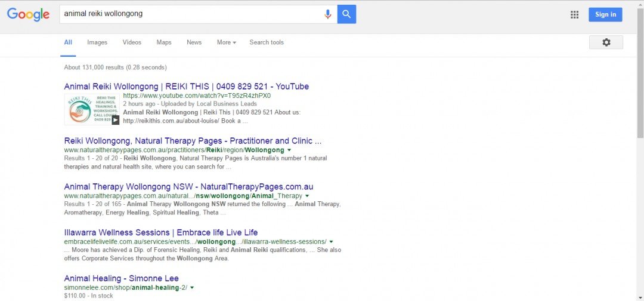Click the Reiki This video thumbnail
644x301 pixels.
92,109
